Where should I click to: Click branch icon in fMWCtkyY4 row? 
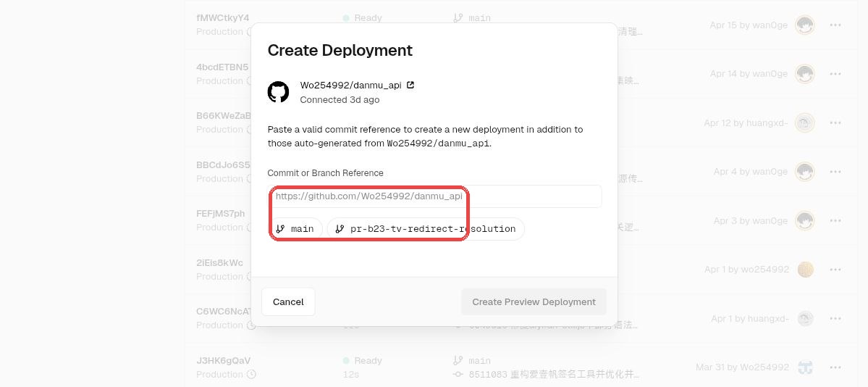pyautogui.click(x=458, y=17)
